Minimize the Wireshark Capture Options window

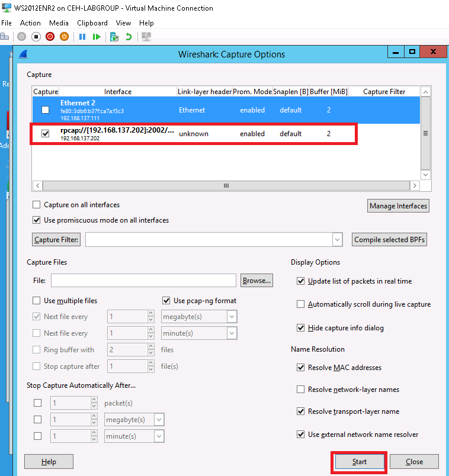(396, 52)
